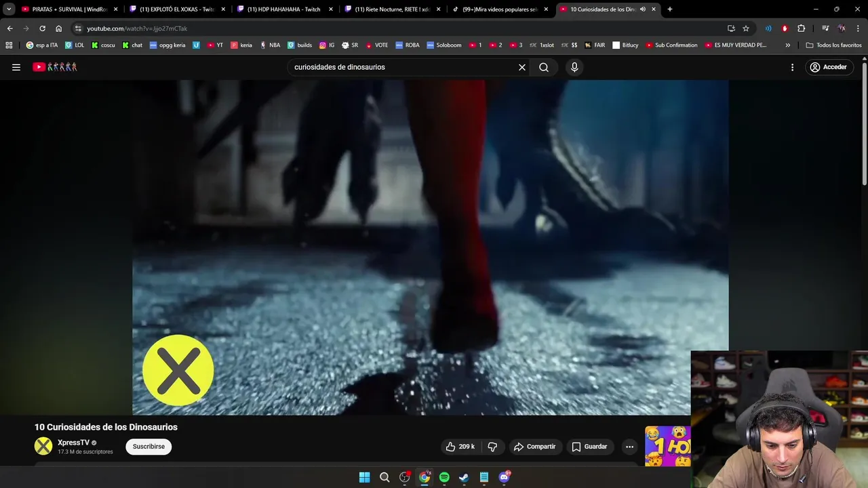This screenshot has width=868, height=488.
Task: Open the esp a ITA bookmark
Action: point(42,45)
